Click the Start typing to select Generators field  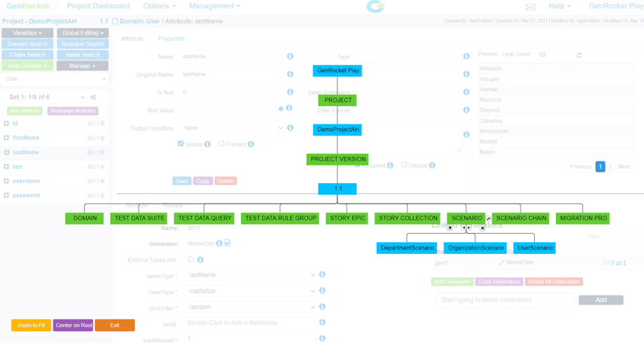[x=505, y=300]
